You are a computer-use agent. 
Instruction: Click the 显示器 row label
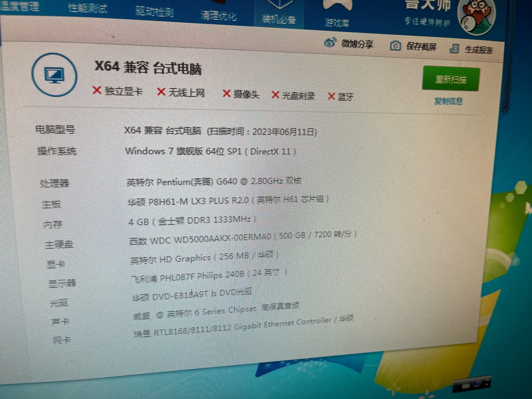[62, 283]
